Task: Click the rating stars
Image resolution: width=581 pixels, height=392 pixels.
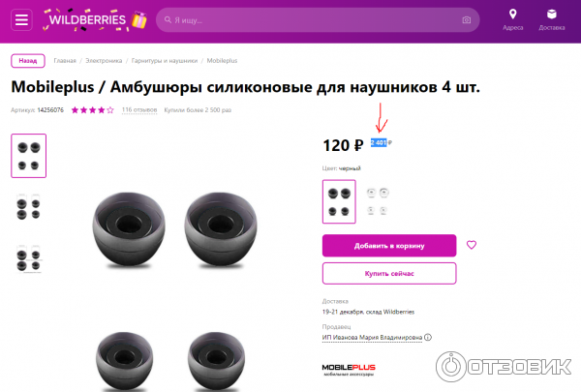Action: pyautogui.click(x=92, y=110)
